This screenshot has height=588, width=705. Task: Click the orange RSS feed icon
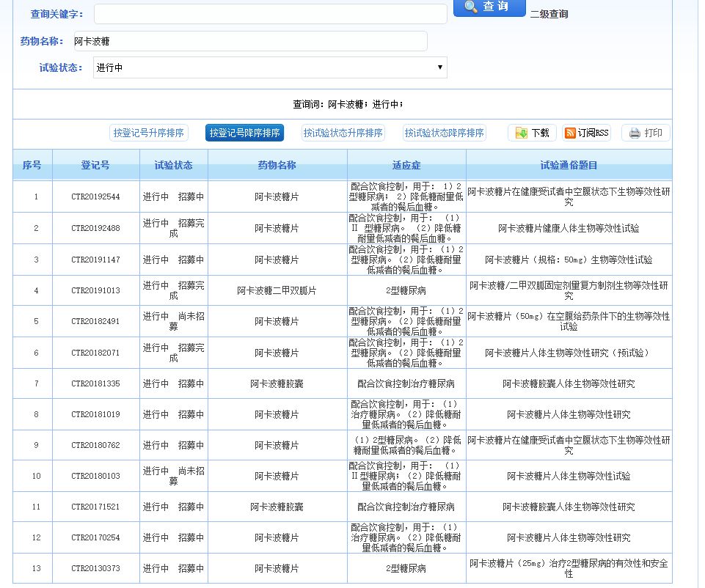pyautogui.click(x=570, y=133)
